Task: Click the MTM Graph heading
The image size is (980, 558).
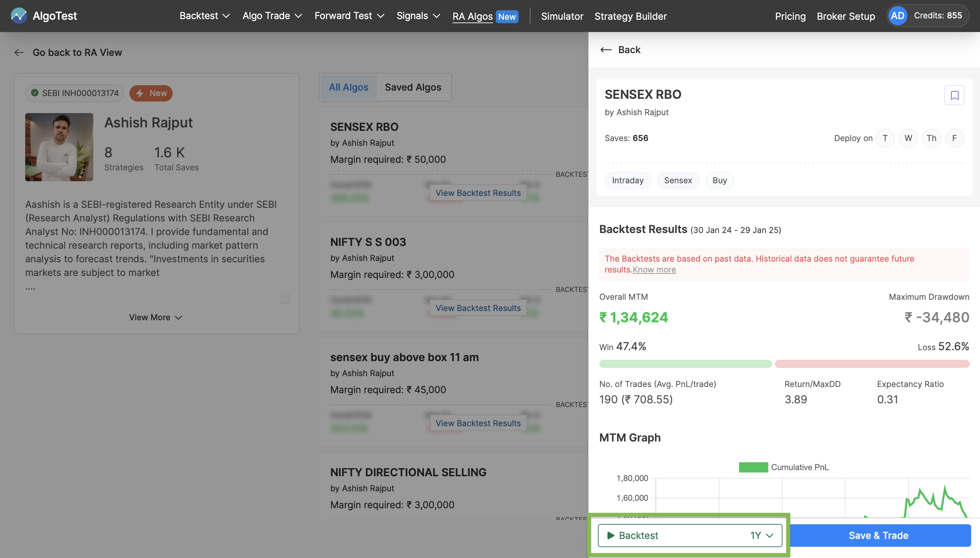Action: (x=630, y=438)
